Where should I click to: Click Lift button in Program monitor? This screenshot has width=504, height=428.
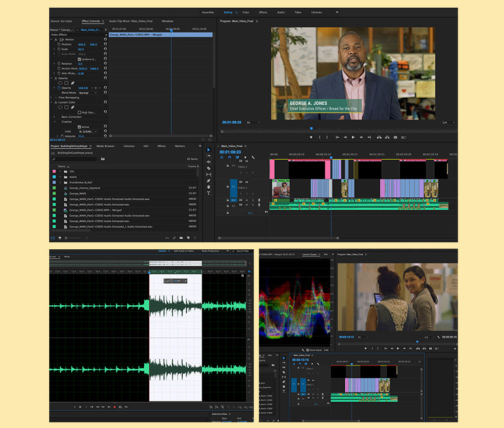[379, 137]
